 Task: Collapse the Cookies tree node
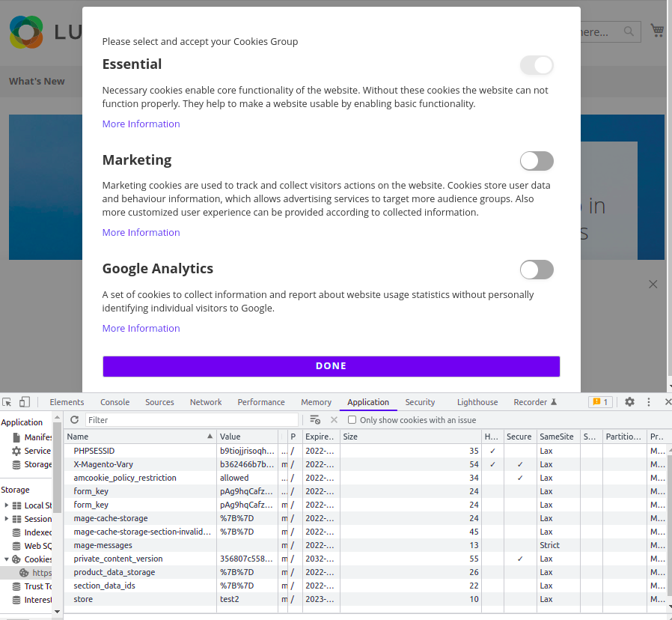pos(7,559)
